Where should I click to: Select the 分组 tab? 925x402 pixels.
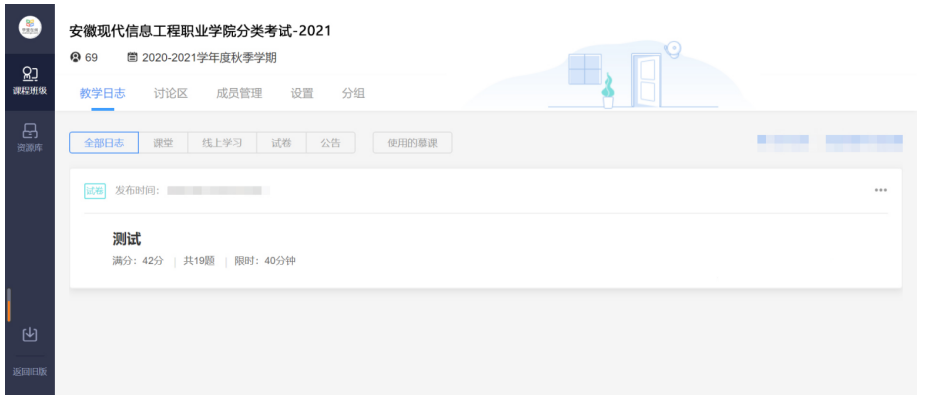click(353, 94)
